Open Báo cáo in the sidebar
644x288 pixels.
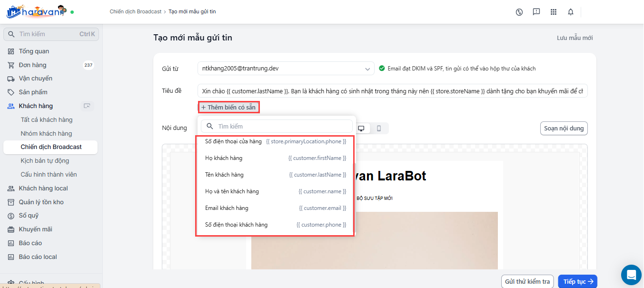click(30, 243)
